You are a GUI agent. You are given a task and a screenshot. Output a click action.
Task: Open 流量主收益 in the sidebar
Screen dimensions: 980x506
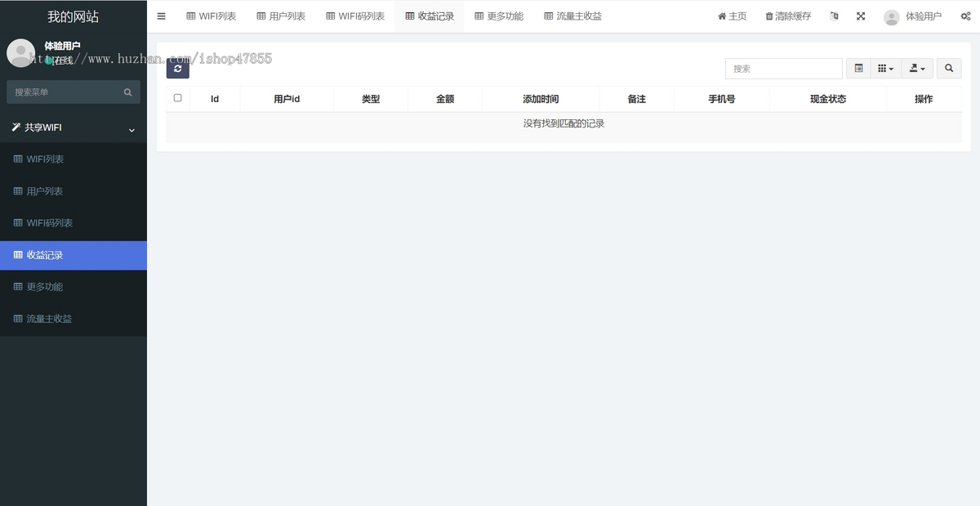tap(73, 319)
